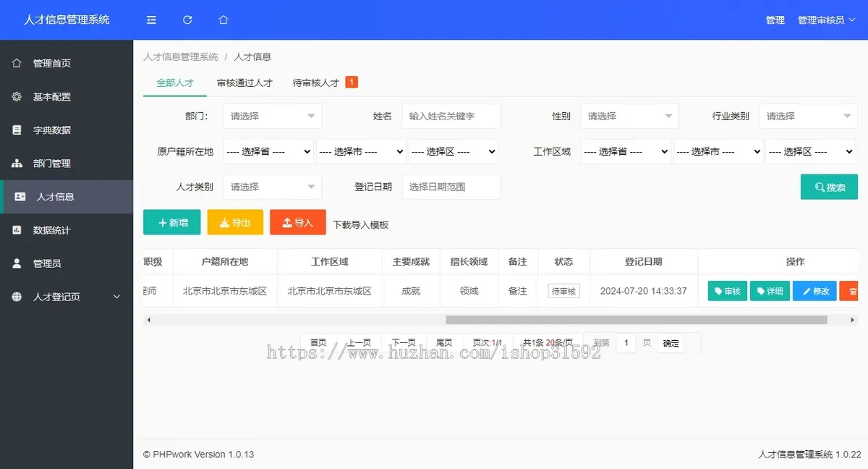
Task: Click the 确定 pagination confirm button
Action: 671,343
